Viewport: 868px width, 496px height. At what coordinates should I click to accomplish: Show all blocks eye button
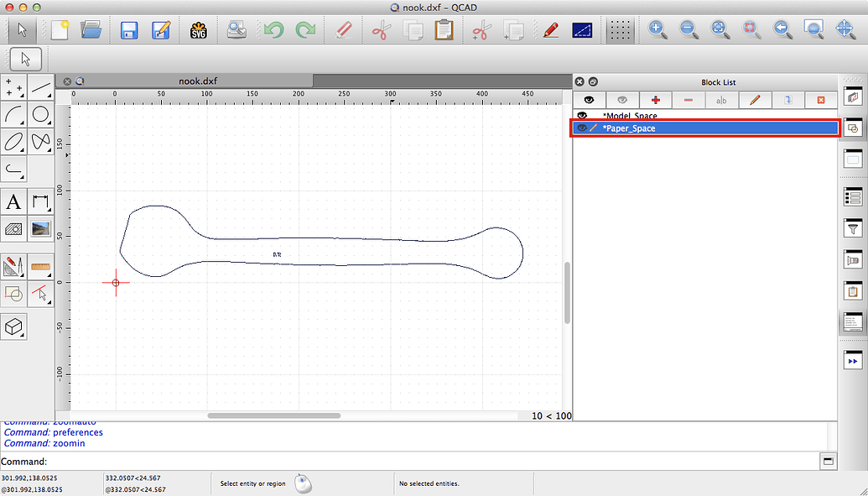(589, 100)
